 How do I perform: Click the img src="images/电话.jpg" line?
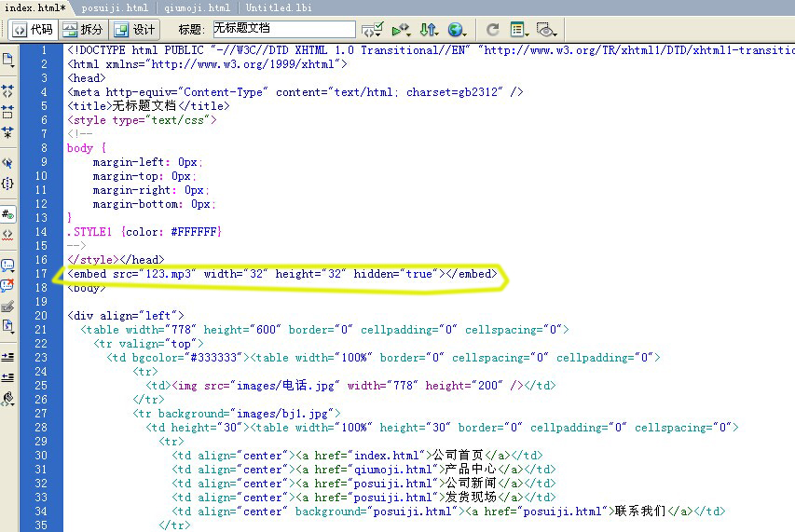(350, 386)
